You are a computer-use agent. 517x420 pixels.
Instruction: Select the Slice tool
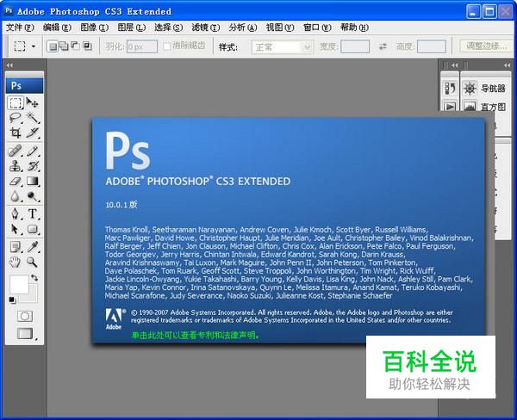pyautogui.click(x=33, y=133)
